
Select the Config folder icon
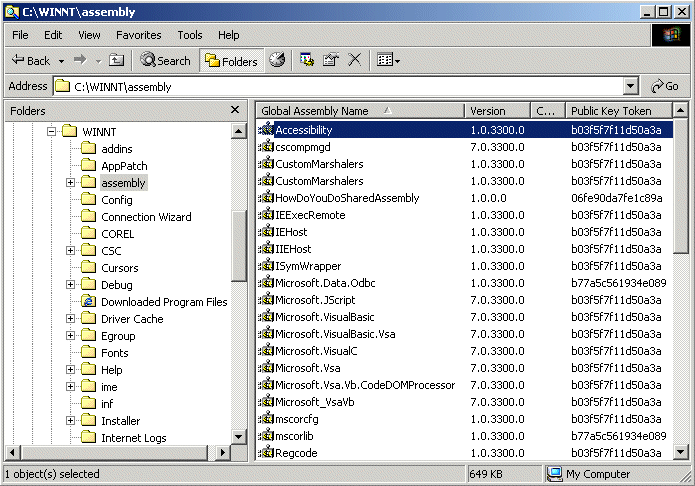(89, 199)
